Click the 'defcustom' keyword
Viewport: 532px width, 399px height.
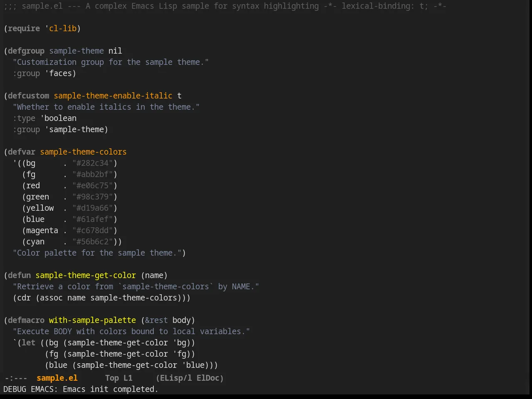(28, 96)
